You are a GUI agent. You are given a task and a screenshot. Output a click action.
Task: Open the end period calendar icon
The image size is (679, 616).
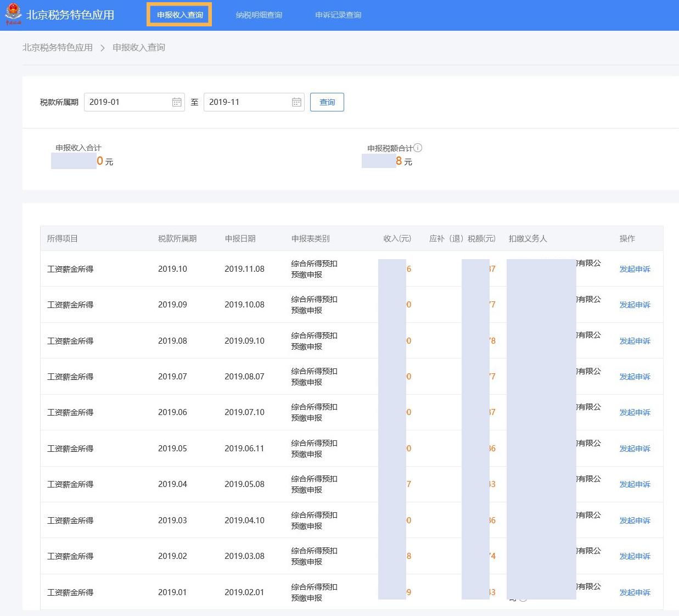pos(296,102)
